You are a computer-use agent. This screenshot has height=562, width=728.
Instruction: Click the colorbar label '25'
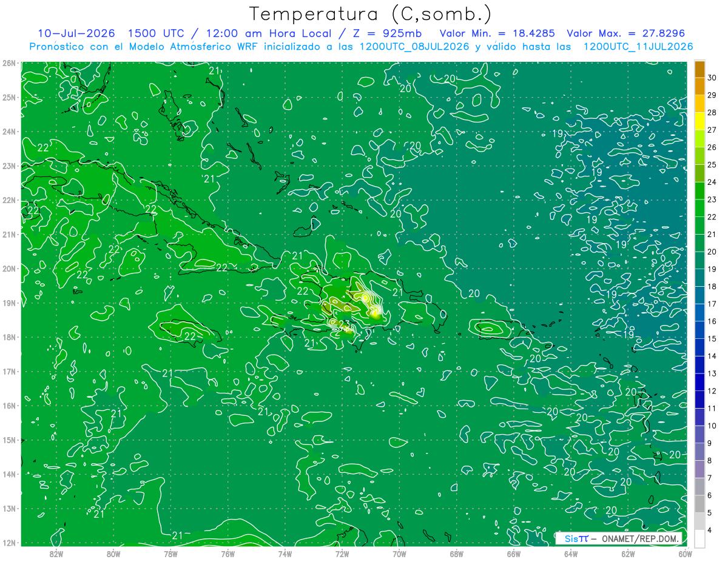click(712, 164)
